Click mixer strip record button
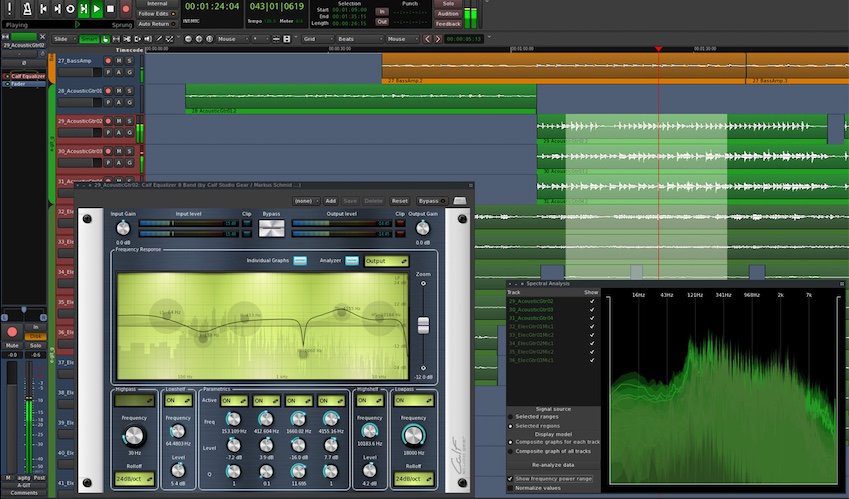The image size is (849, 499). [12, 332]
